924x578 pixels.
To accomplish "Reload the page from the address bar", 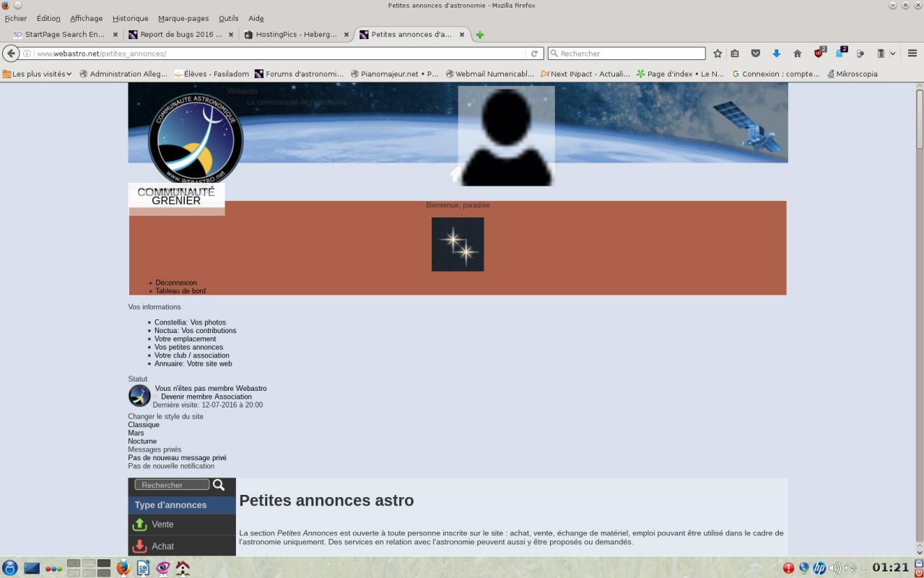I will click(534, 53).
